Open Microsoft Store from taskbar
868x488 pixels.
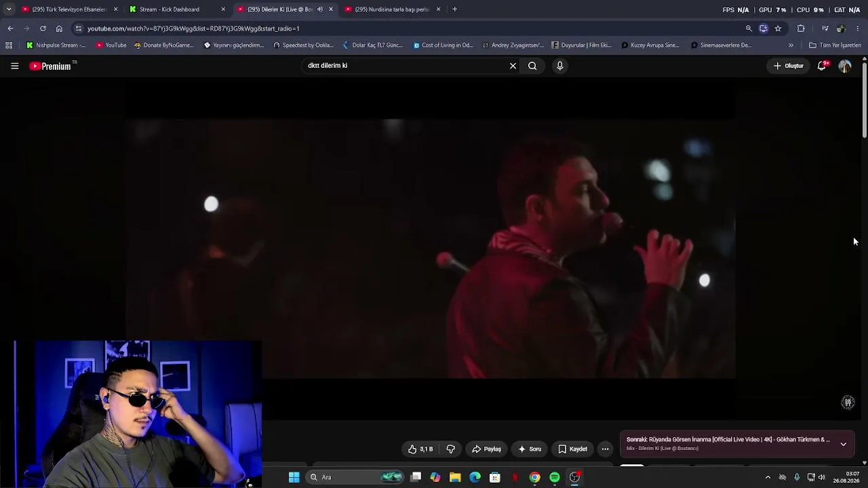tap(494, 477)
